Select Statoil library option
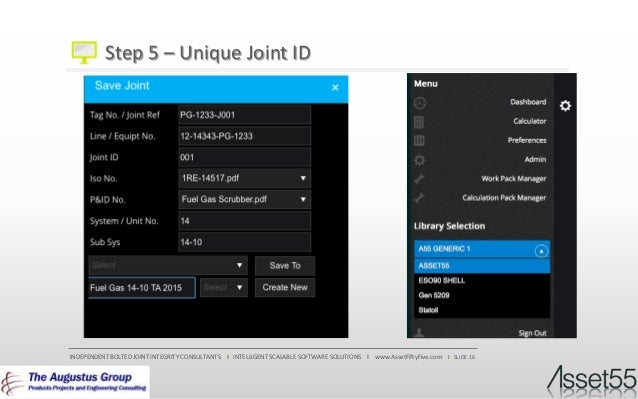Image resolution: width=638 pixels, height=399 pixels. click(482, 310)
